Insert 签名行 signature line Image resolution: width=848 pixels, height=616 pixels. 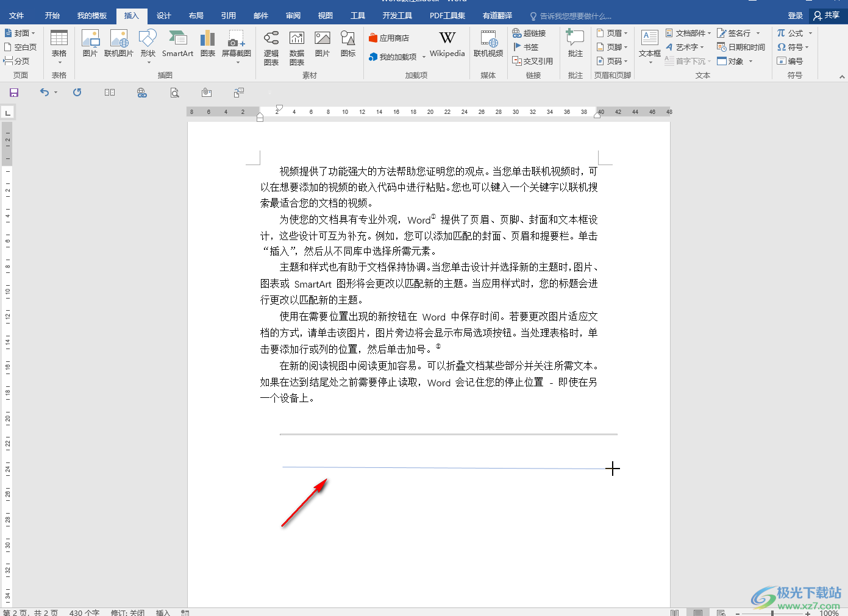[734, 33]
